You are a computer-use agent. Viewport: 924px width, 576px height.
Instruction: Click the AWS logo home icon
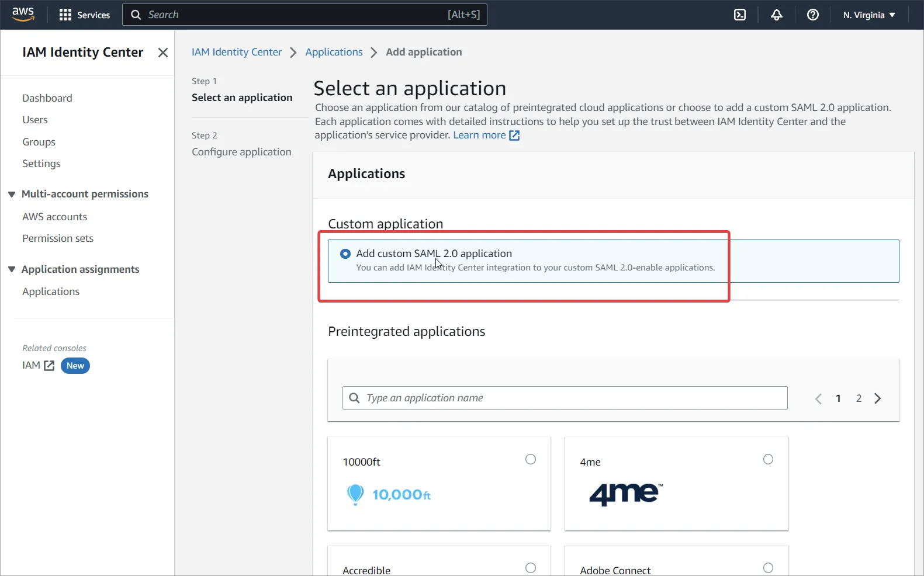[23, 14]
